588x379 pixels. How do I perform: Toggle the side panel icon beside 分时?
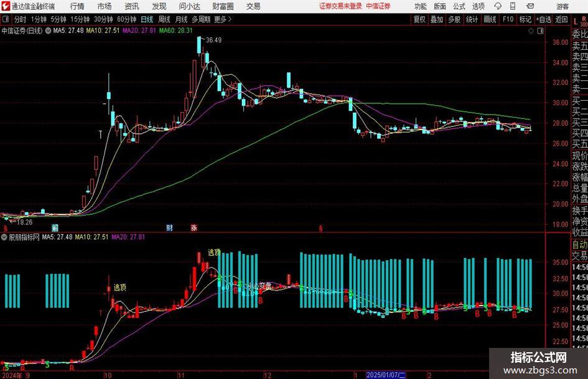(x=5, y=19)
